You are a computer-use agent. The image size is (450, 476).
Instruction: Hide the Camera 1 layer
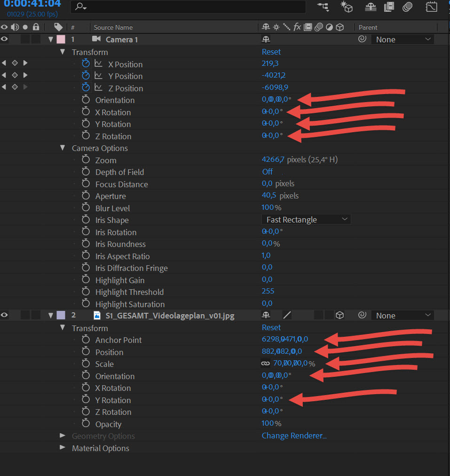4,39
